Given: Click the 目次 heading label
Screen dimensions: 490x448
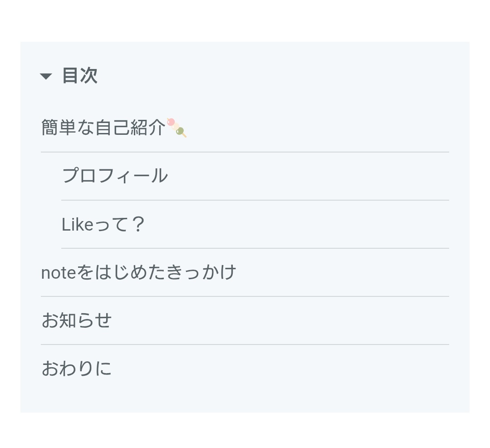Looking at the screenshot, I should (80, 75).
